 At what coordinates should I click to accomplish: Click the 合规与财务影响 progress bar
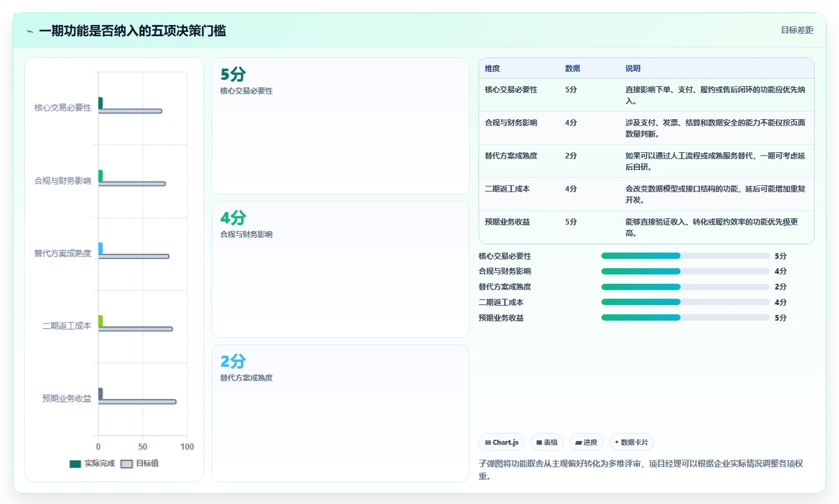pyautogui.click(x=686, y=271)
